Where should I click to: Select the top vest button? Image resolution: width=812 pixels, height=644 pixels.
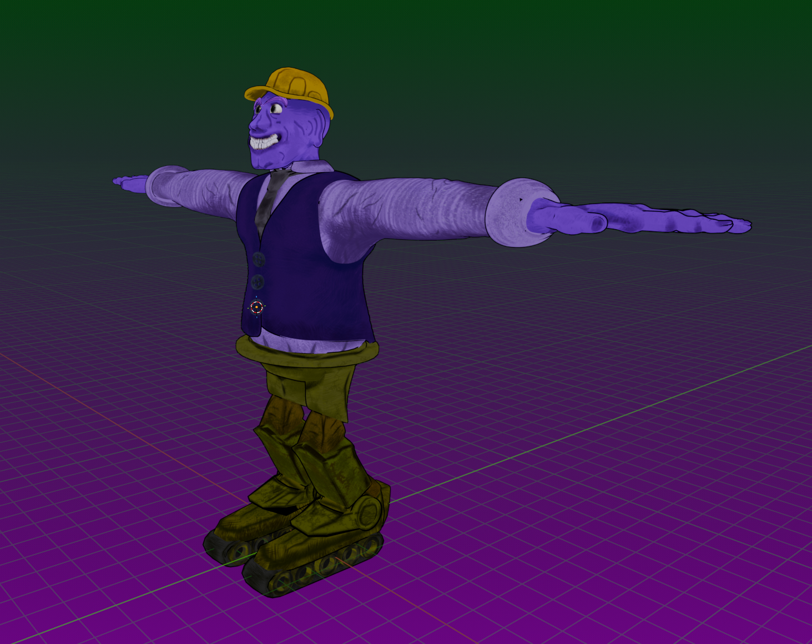259,259
